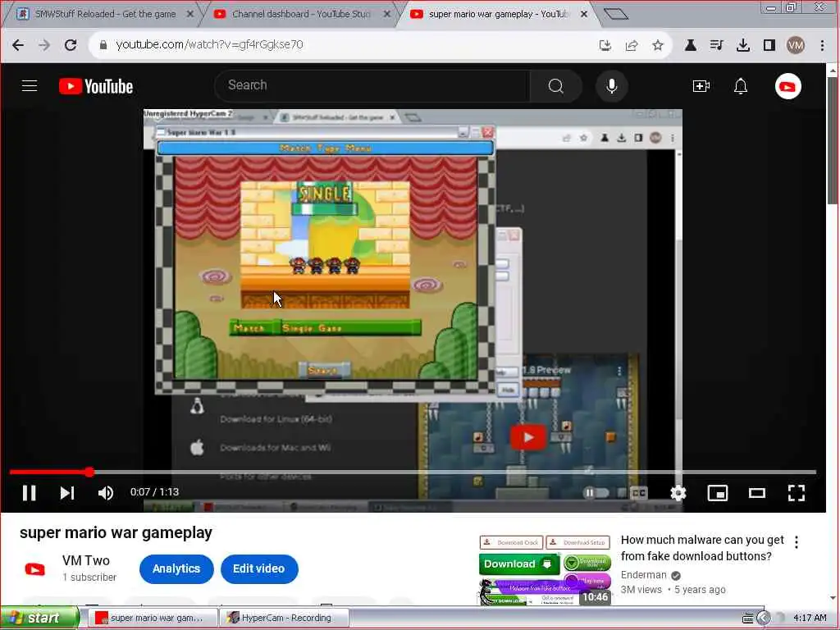840x630 pixels.
Task: Open options for the suggested malware video
Action: (797, 542)
